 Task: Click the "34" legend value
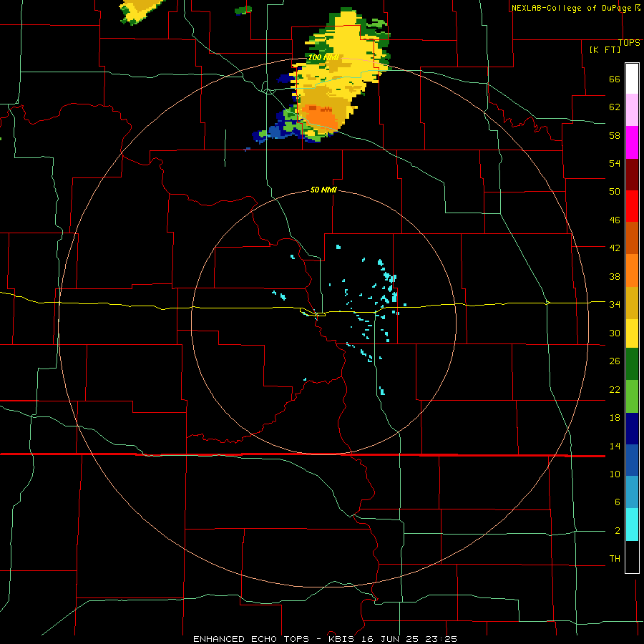615,304
